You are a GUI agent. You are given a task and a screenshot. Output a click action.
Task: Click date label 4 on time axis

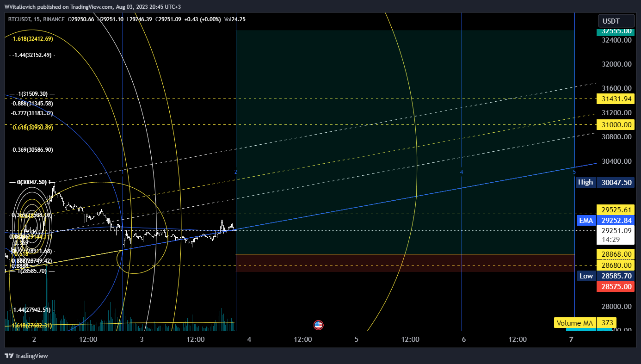click(x=249, y=339)
